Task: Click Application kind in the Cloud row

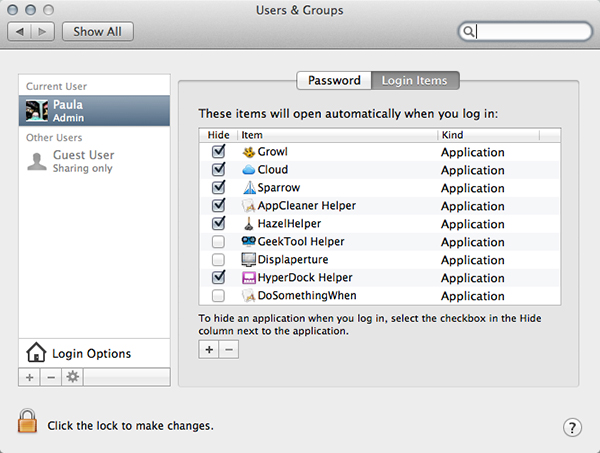Action: pos(473,170)
